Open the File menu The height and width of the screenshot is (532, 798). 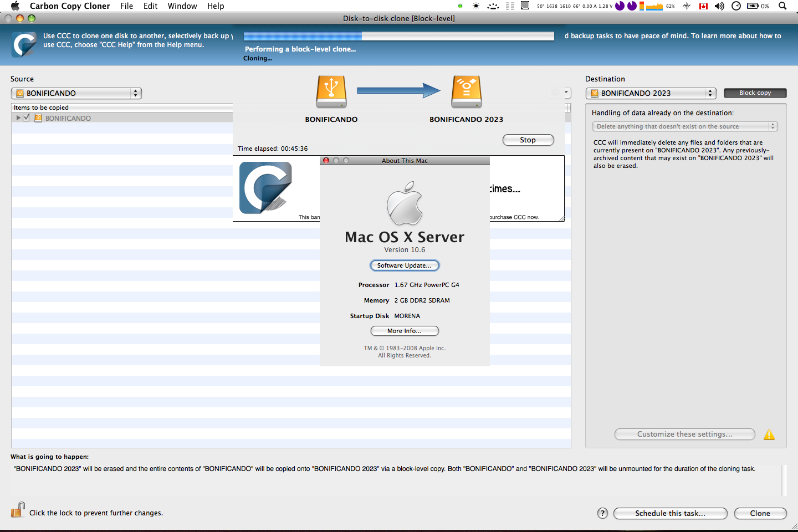(x=126, y=6)
